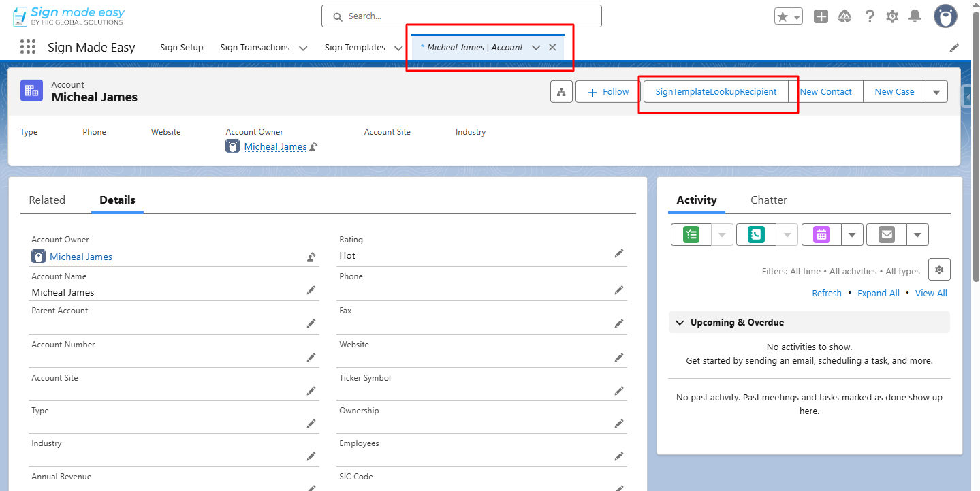
Task: Edit the Rating field pencil icon
Action: [x=619, y=253]
